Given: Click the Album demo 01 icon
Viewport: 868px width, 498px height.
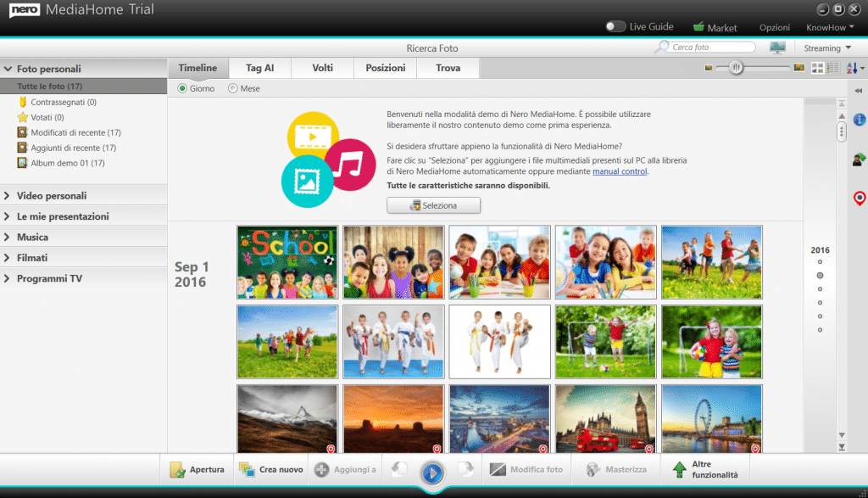Looking at the screenshot, I should point(22,163).
